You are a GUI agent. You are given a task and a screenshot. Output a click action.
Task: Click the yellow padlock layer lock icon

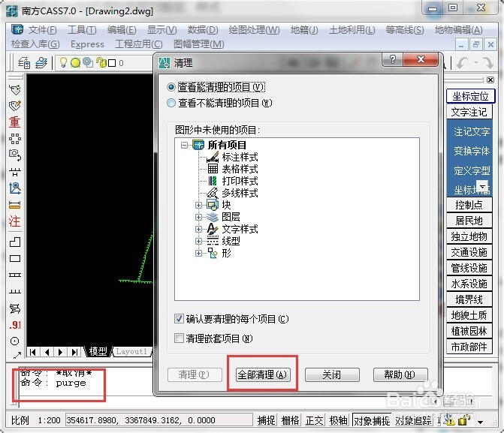[x=101, y=62]
